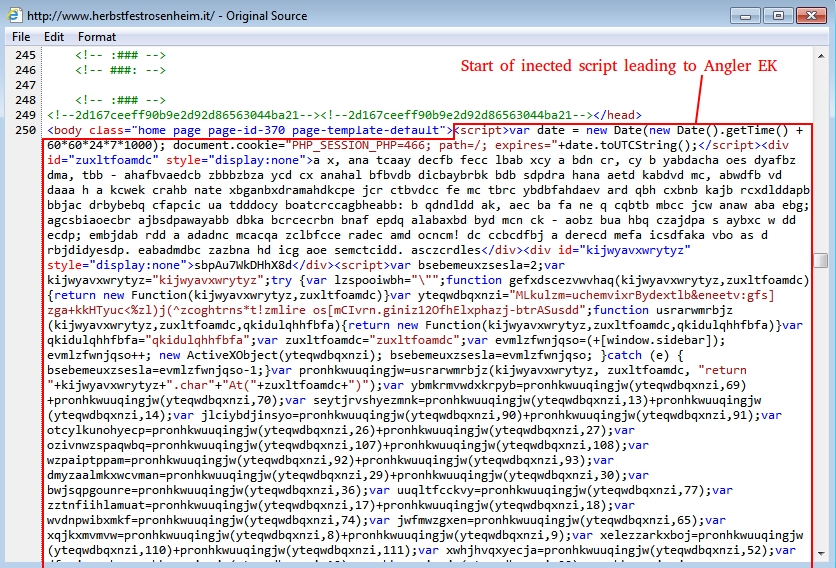Click the id value "zuxltfoamdc" in the div tag
This screenshot has width=836, height=568.
click(117, 160)
